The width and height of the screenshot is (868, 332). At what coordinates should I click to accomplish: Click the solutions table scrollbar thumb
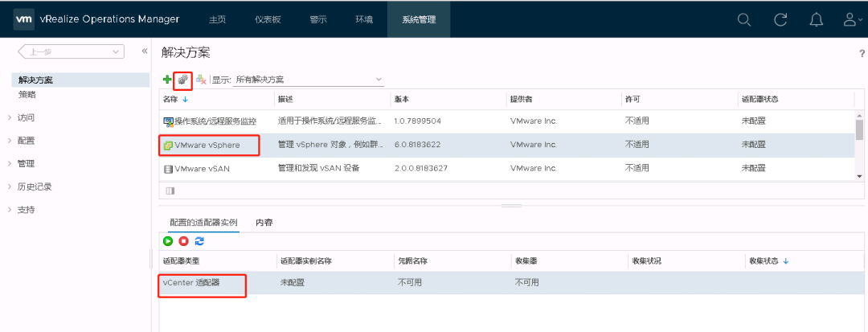pyautogui.click(x=859, y=129)
